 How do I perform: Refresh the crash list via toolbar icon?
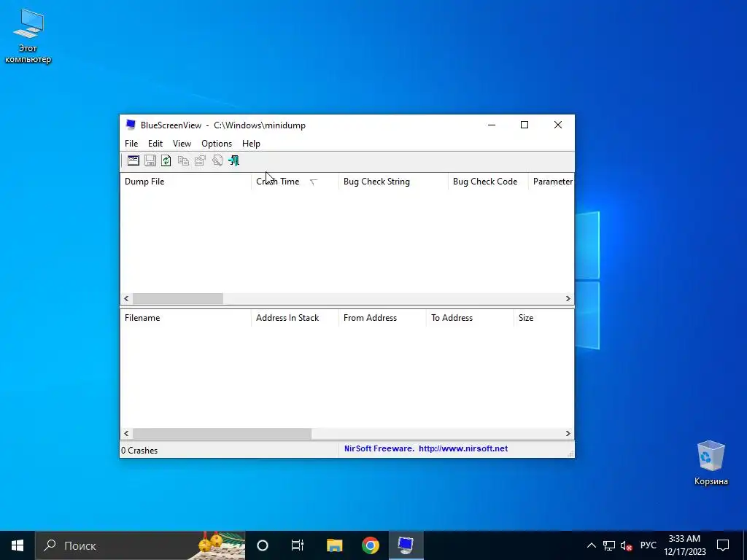coord(166,160)
